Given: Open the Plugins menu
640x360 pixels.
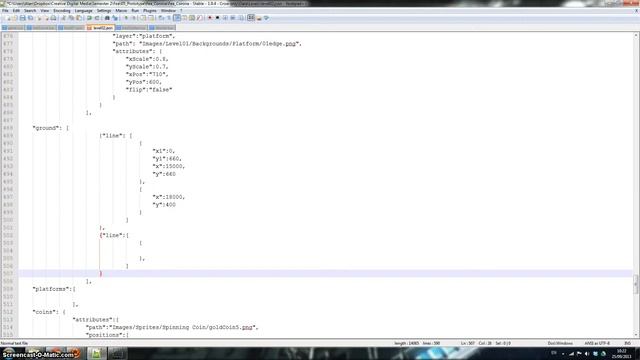Looking at the screenshot, I should 150,11.
